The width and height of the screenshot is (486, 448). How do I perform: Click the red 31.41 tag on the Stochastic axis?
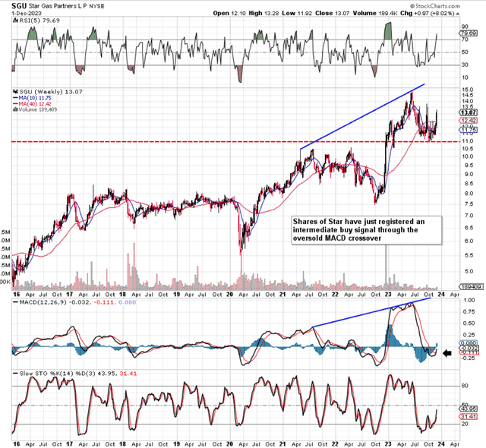[x=469, y=417]
